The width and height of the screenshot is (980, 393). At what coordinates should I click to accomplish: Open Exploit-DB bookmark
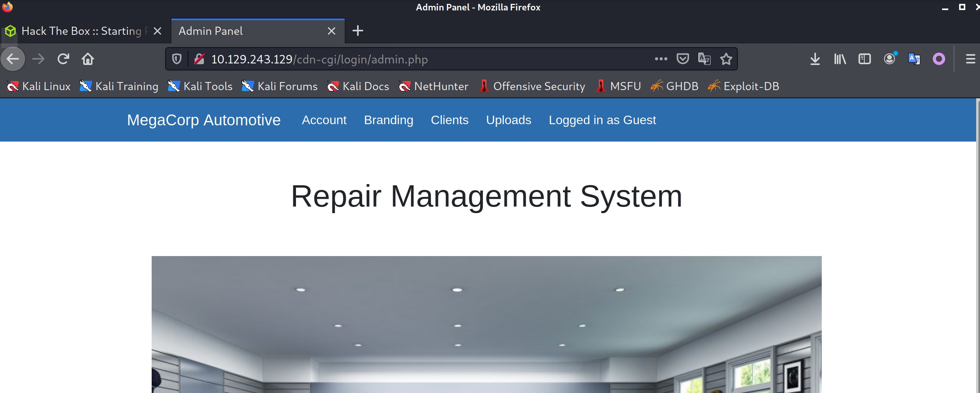[744, 86]
